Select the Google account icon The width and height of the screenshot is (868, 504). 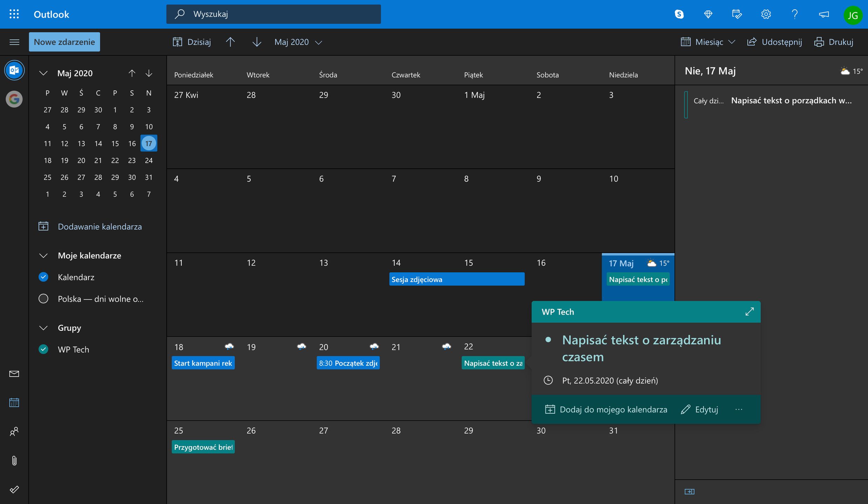[14, 99]
